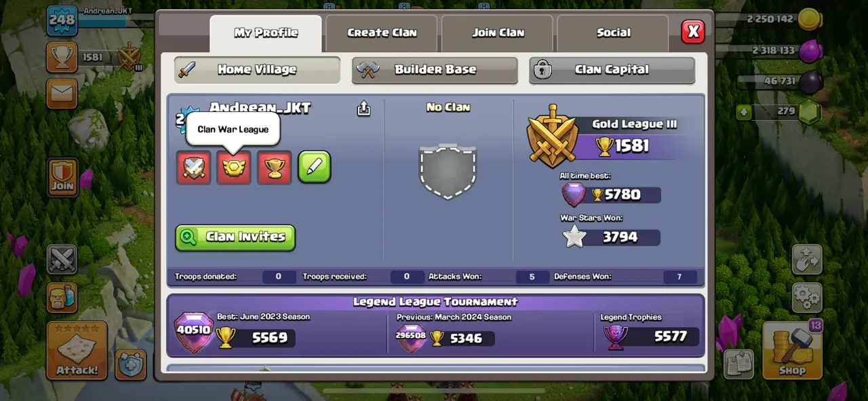Click the green plus gems button

(x=745, y=111)
